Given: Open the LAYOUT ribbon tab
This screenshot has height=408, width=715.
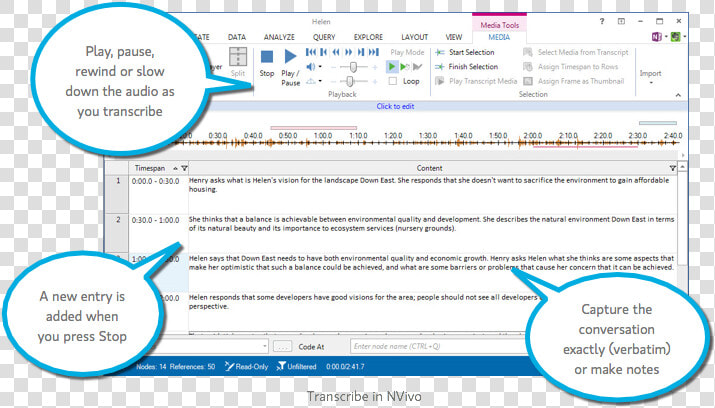Looking at the screenshot, I should point(414,37).
